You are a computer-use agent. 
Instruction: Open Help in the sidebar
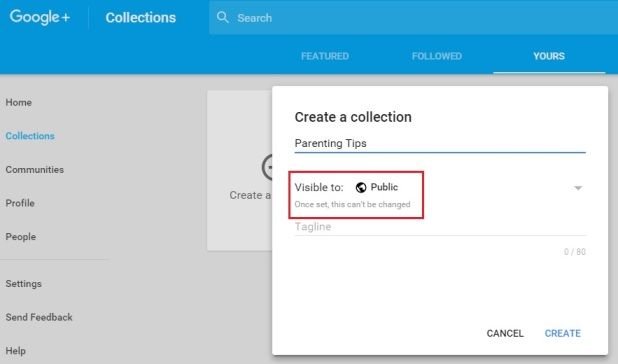[15, 351]
